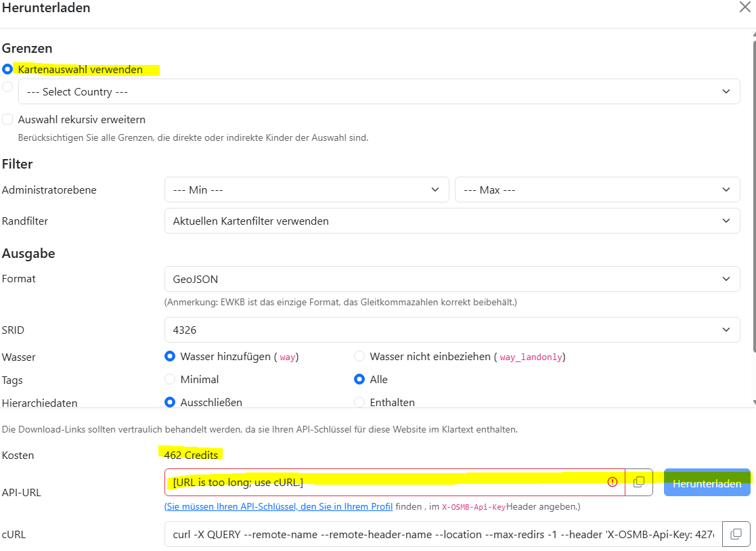
Task: Click the Randfilter label
Action: point(25,221)
